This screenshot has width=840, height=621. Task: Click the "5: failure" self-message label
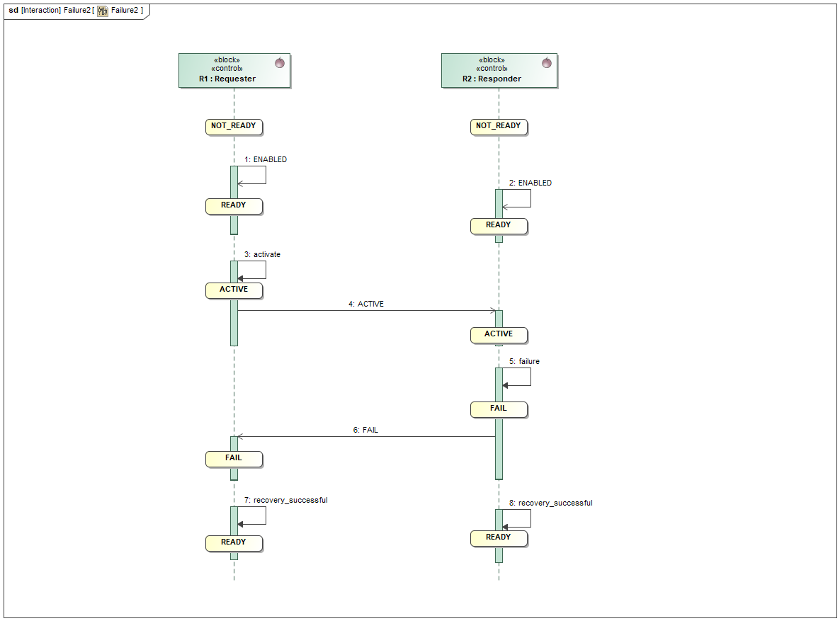(x=524, y=362)
